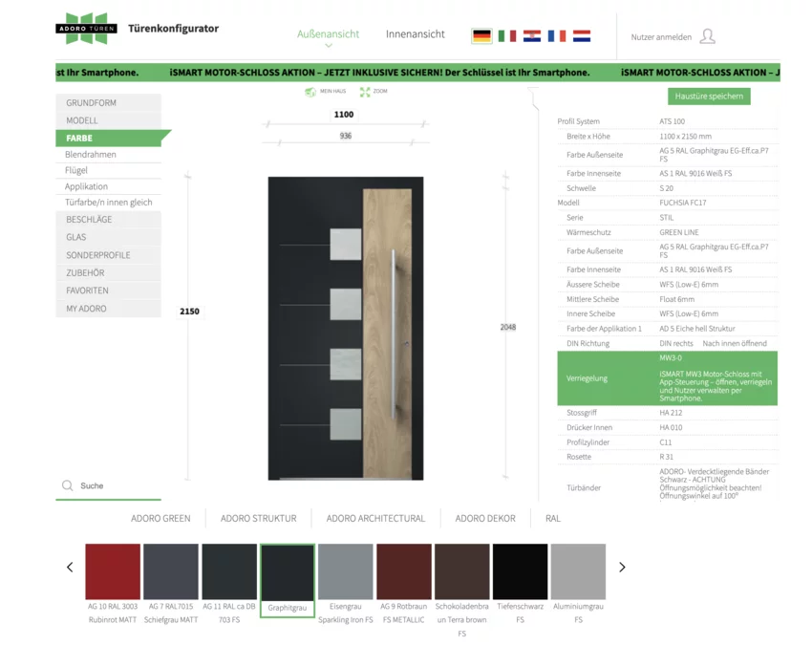Image resolution: width=812 pixels, height=667 pixels.
Task: Select Flügel submenu item
Action: [x=108, y=170]
